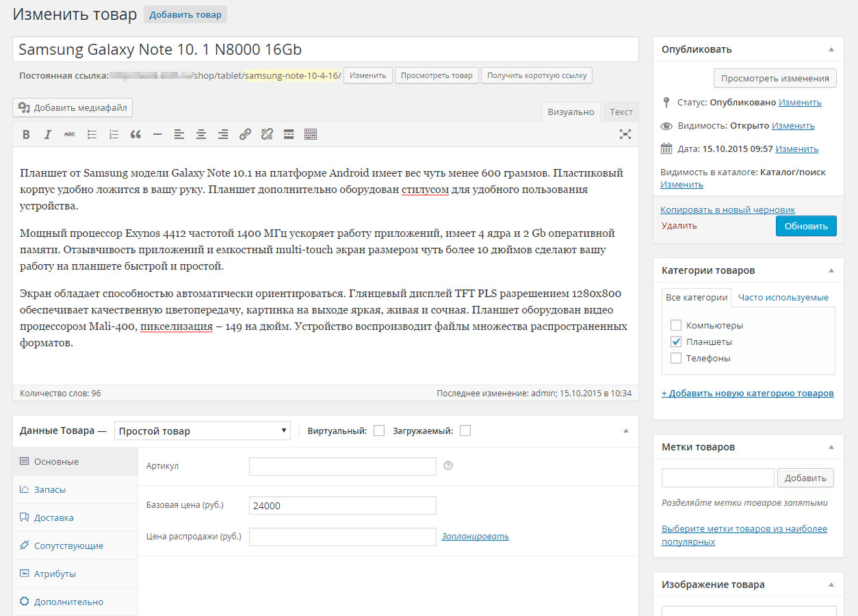Click Изменить link under Видимость в каталоге
The image size is (858, 616).
681,184
